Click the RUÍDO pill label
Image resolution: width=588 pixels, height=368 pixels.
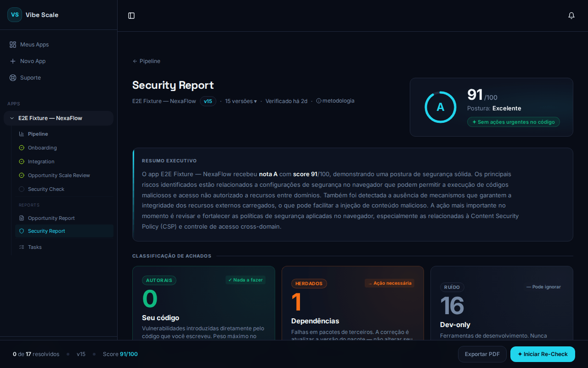452,287
